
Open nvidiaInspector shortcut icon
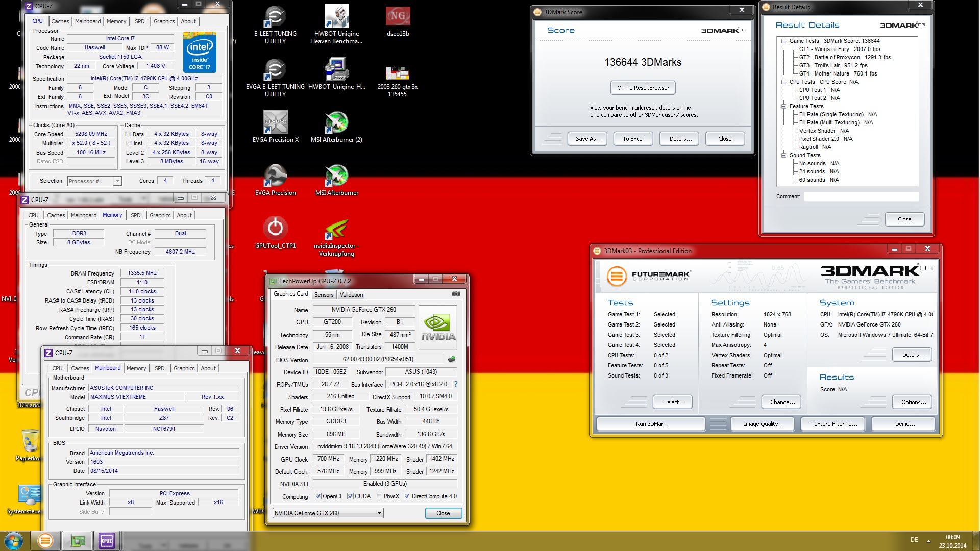point(336,237)
